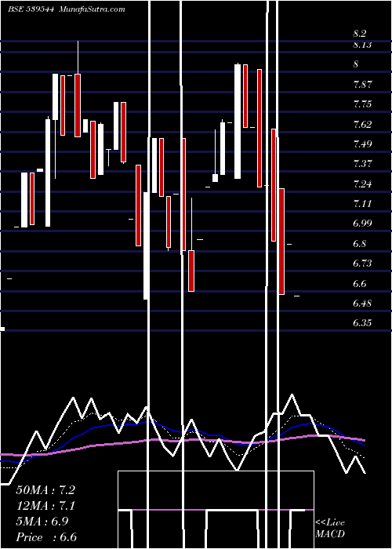Click the 6.8 price axis label
The height and width of the screenshot is (549, 392).
pos(359,243)
